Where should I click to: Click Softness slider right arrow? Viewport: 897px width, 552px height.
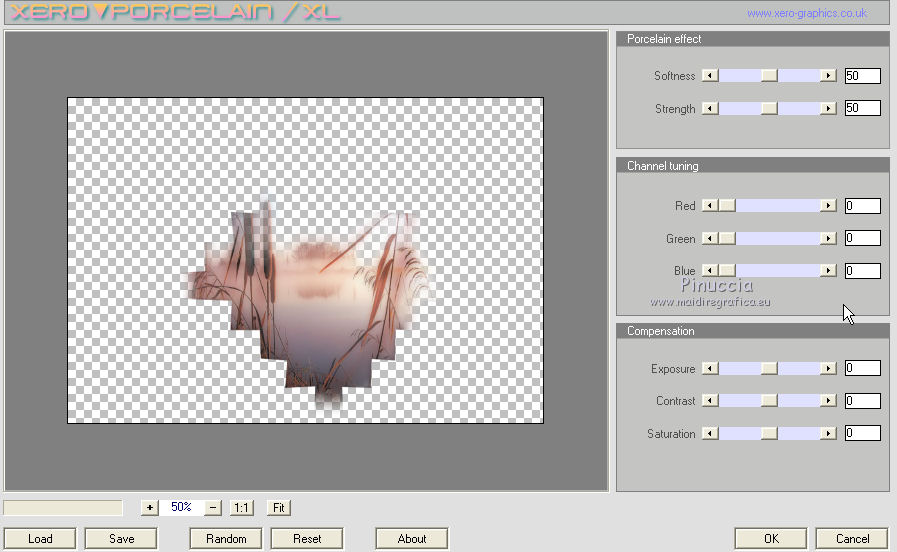827,76
